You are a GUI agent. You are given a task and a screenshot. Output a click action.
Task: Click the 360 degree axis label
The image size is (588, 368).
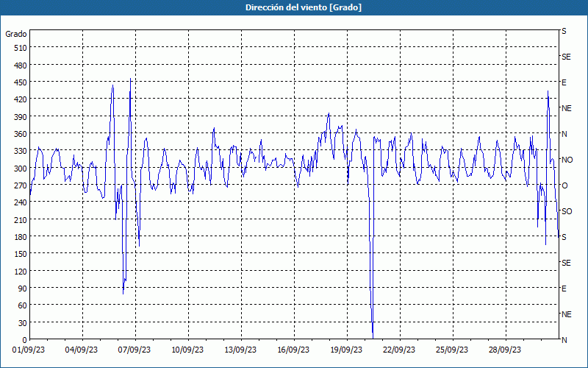pos(21,134)
